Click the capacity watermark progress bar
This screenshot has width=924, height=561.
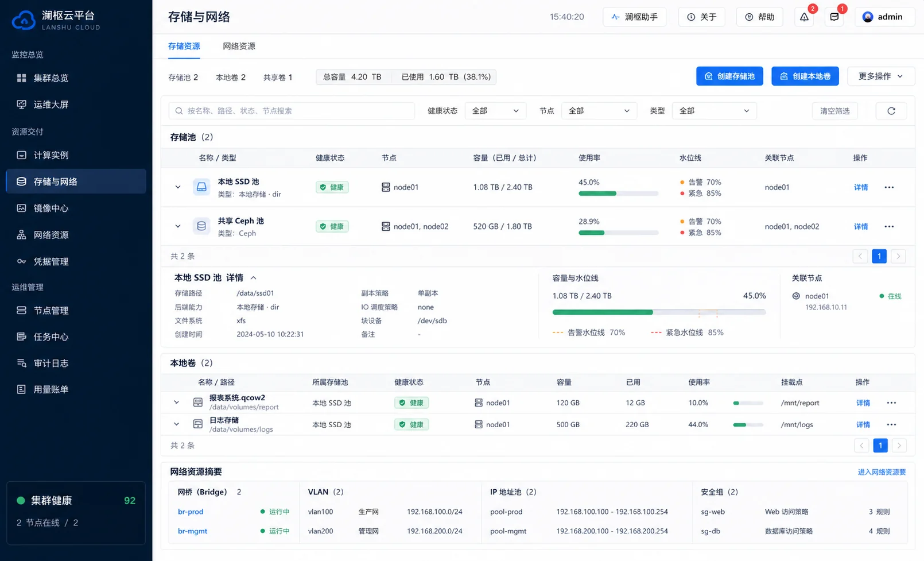pos(659,312)
